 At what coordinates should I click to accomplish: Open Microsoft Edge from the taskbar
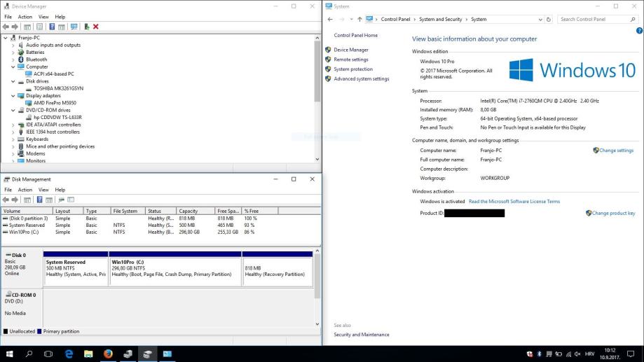(x=69, y=354)
